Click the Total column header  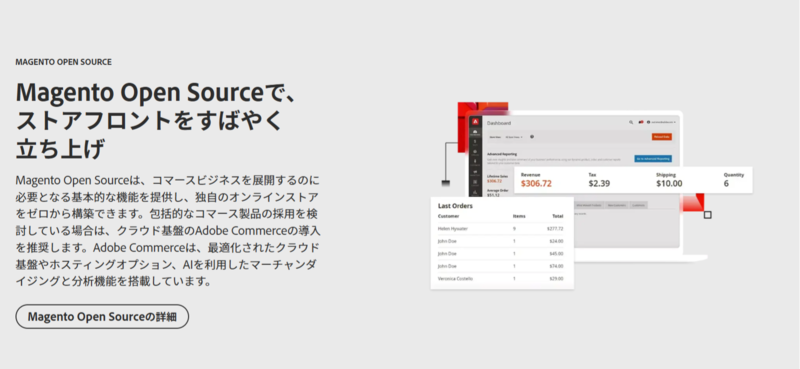click(557, 216)
